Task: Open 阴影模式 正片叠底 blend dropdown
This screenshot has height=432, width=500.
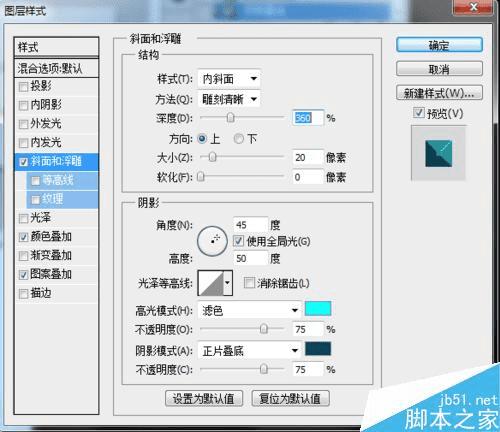Action: pos(249,350)
